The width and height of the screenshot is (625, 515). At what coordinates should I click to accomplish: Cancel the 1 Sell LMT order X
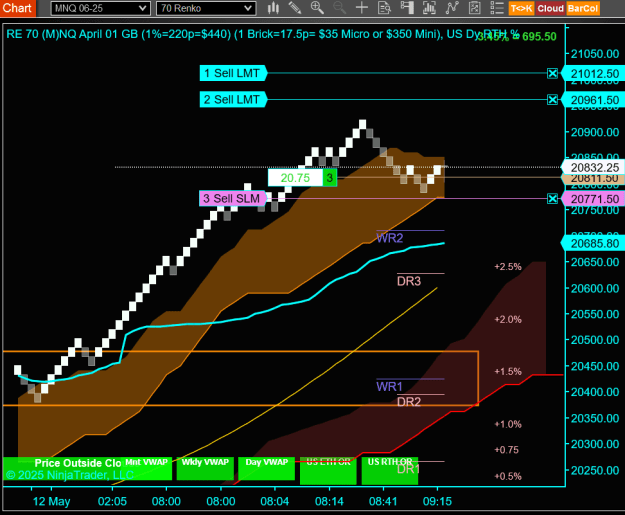[552, 73]
